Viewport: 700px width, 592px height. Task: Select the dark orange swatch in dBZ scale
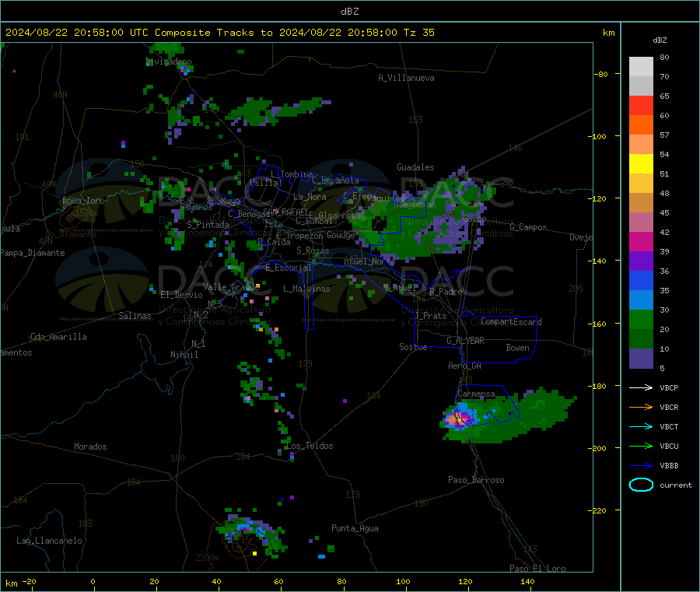[641, 125]
